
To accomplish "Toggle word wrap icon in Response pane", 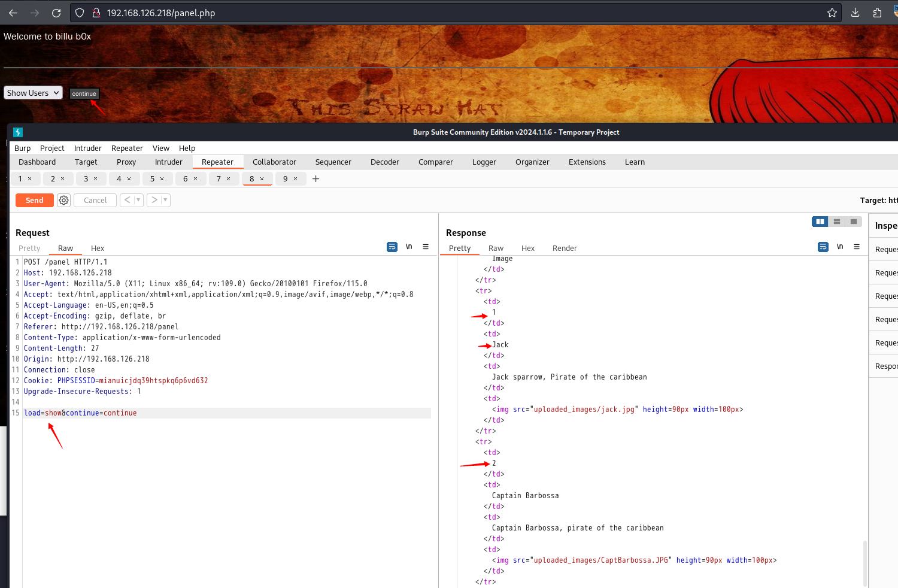I will (x=823, y=247).
